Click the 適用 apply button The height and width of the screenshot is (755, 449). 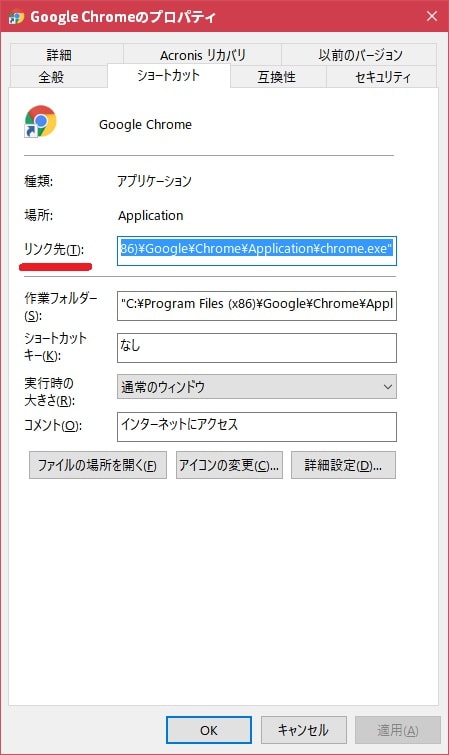coord(397,730)
